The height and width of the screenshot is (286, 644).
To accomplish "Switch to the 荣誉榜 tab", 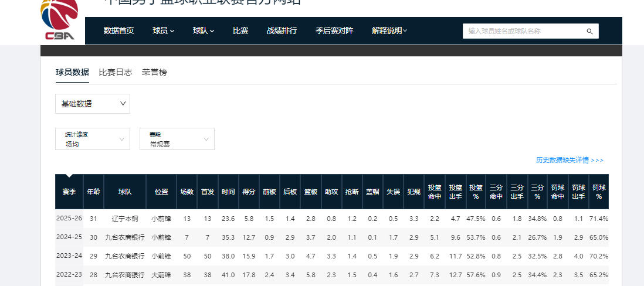I will (x=154, y=72).
